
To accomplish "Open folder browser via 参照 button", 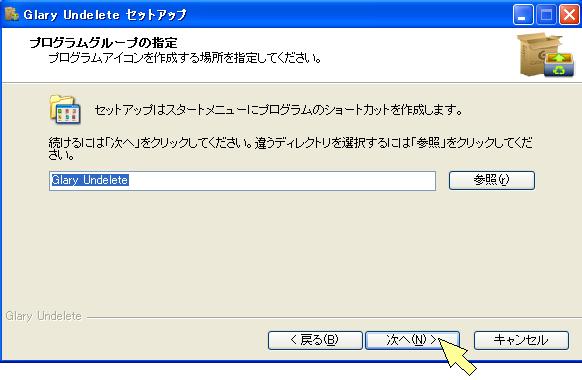I will pos(491,180).
